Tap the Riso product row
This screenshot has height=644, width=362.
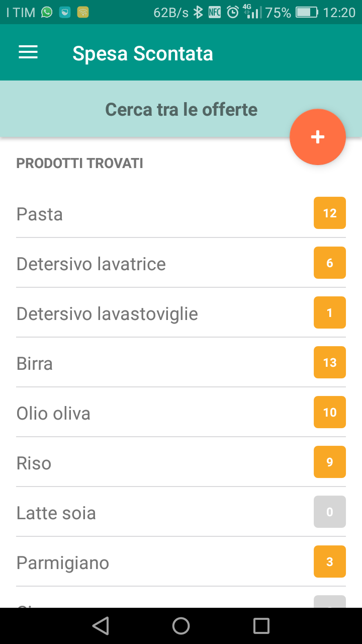pos(181,462)
